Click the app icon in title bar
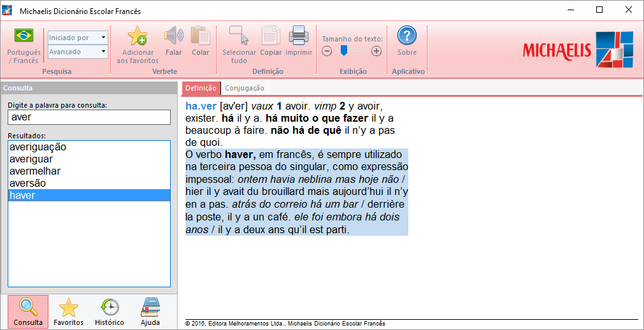The image size is (644, 330). coord(7,11)
